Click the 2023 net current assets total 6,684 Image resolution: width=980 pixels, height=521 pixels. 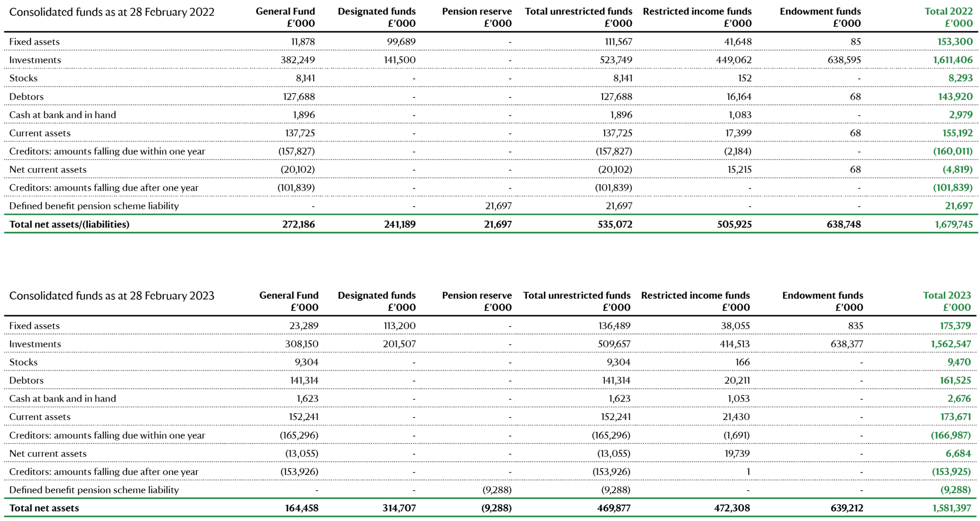pyautogui.click(x=958, y=453)
